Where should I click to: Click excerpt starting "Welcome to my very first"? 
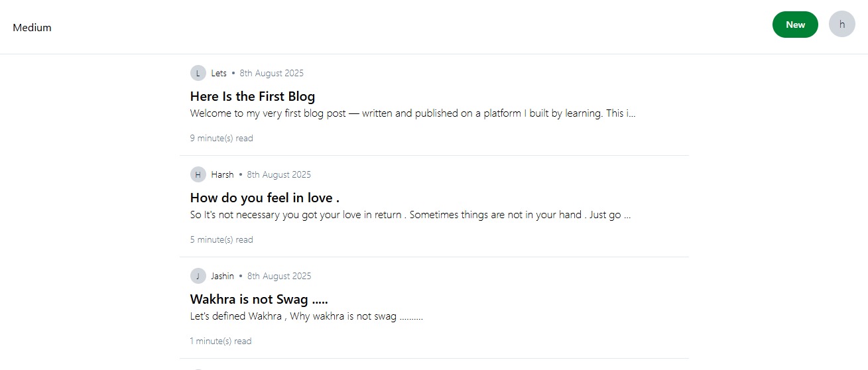click(x=412, y=113)
